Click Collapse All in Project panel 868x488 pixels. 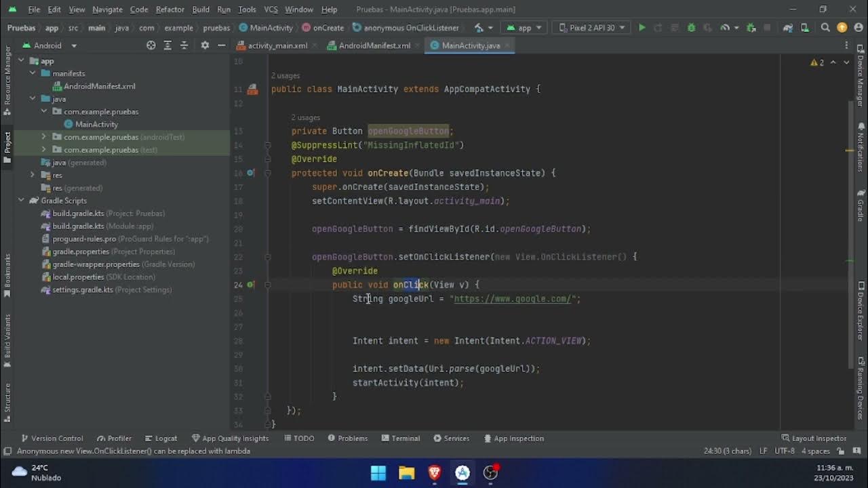(x=184, y=45)
